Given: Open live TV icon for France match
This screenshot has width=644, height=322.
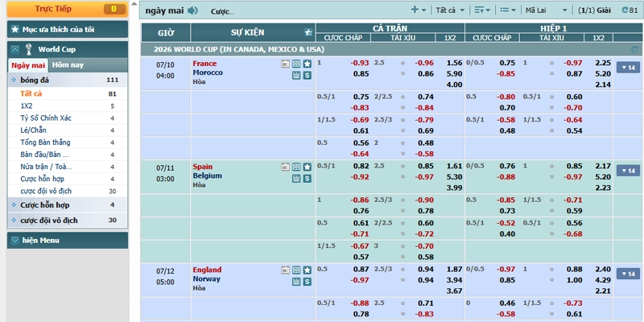Looking at the screenshot, I should click(x=286, y=64).
